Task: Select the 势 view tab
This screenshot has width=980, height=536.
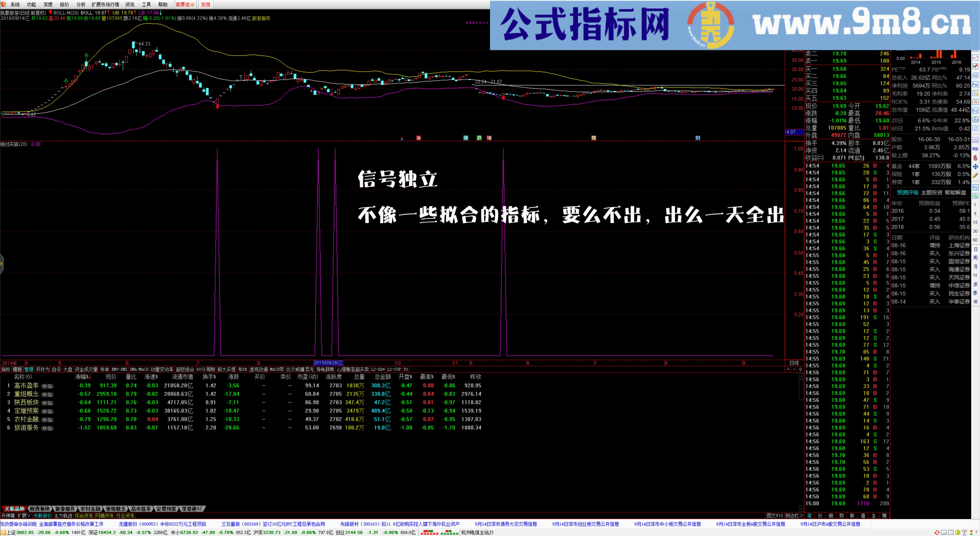Action: click(842, 516)
